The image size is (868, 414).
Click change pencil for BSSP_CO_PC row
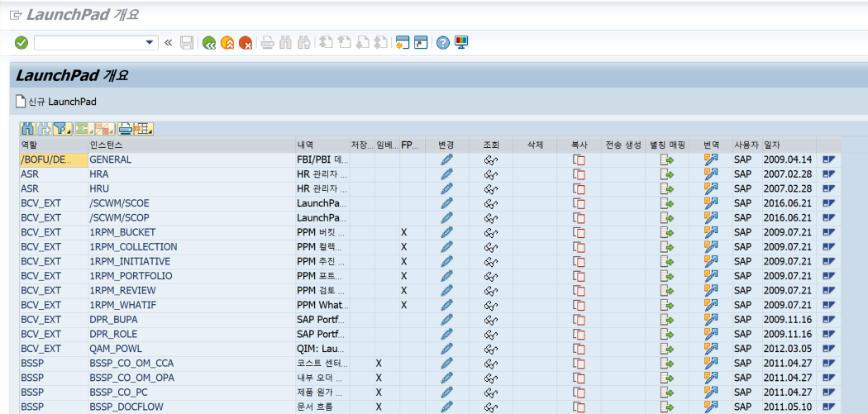tap(446, 392)
